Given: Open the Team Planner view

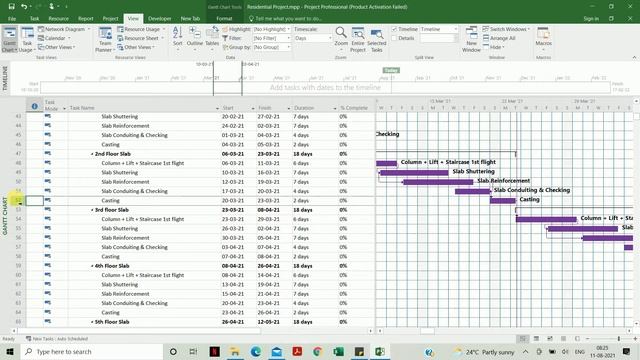Looking at the screenshot, I should pos(105,40).
